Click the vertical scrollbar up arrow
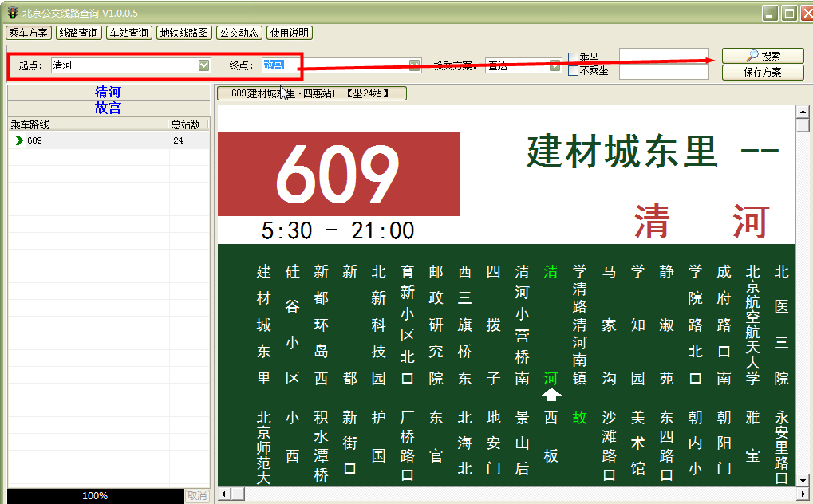The height and width of the screenshot is (504, 813). pos(803,112)
